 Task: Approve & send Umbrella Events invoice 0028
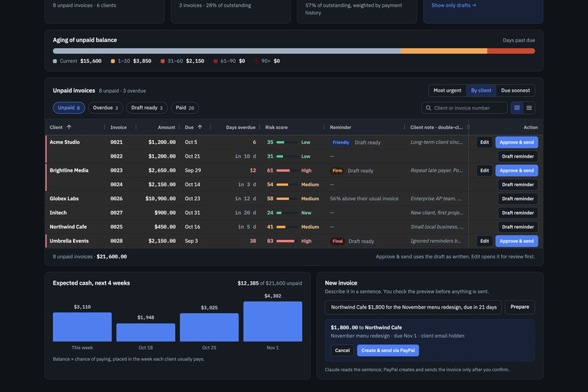517,241
